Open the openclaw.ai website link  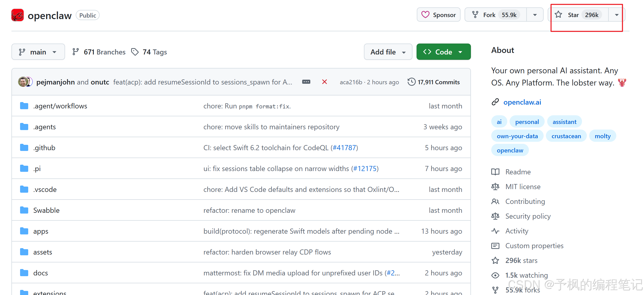pos(522,102)
